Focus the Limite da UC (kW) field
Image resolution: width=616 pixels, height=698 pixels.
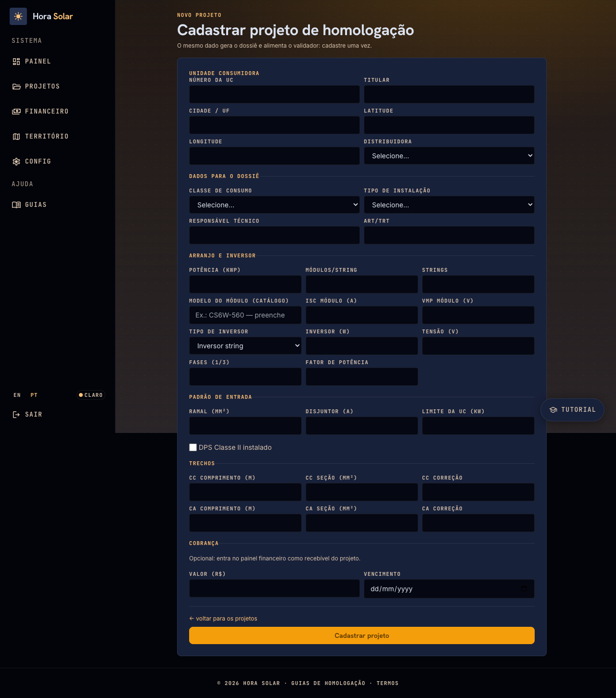[478, 426]
